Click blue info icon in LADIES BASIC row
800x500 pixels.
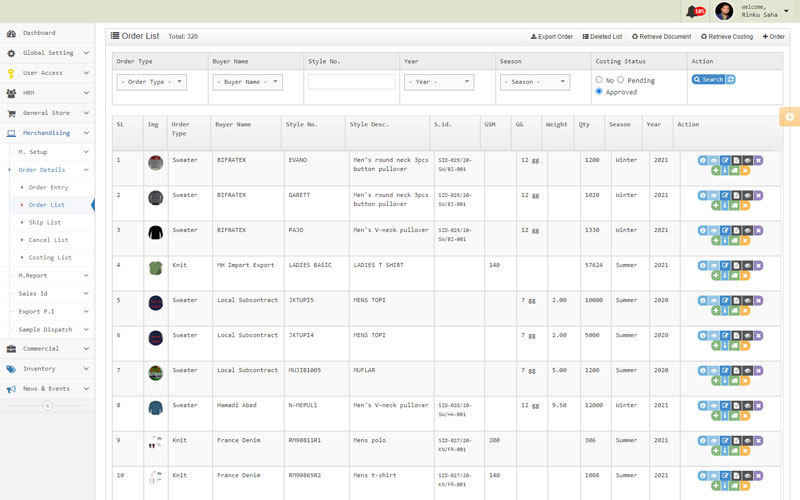(724, 276)
